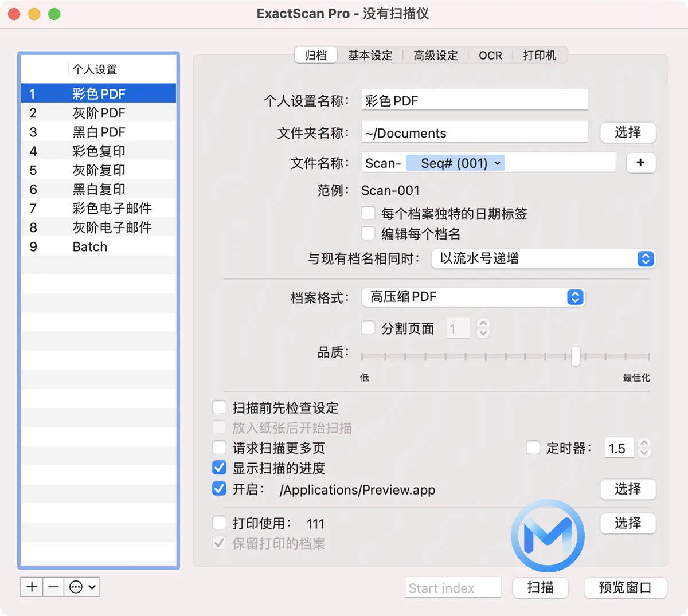Image resolution: width=688 pixels, height=616 pixels.
Task: Select the 黑白 PDF profile in the list
Action: point(99,132)
